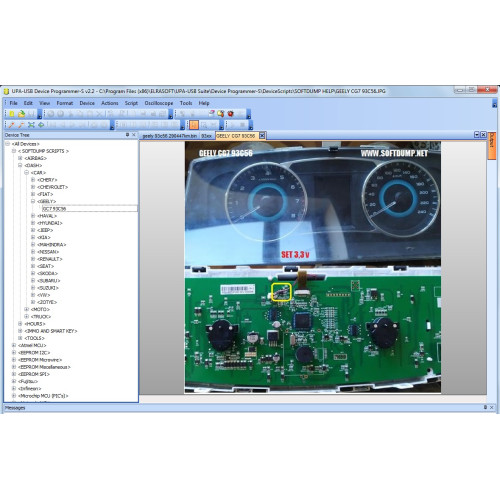The height and width of the screenshot is (500, 500).
Task: Select the GC7 93C56 tree entry
Action: tap(54, 209)
